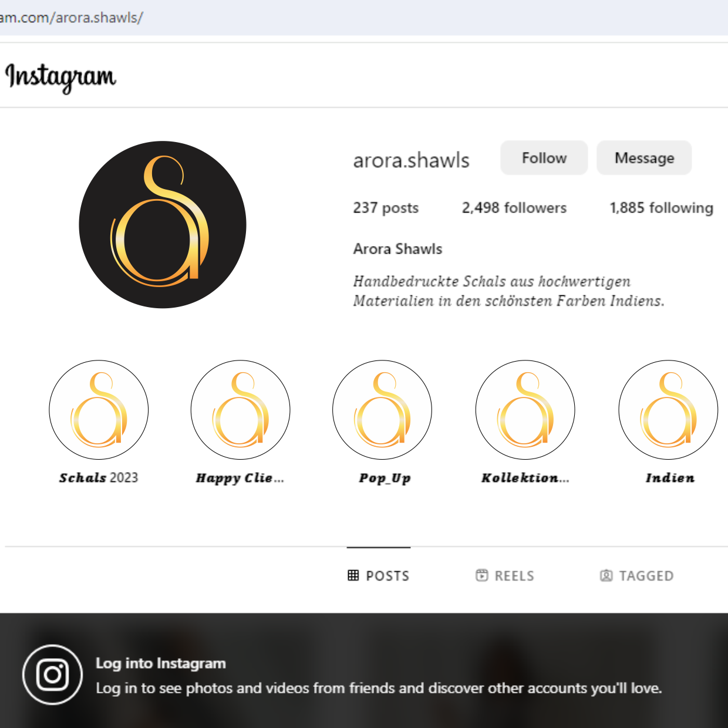View the 2,498 followers list

pyautogui.click(x=514, y=208)
